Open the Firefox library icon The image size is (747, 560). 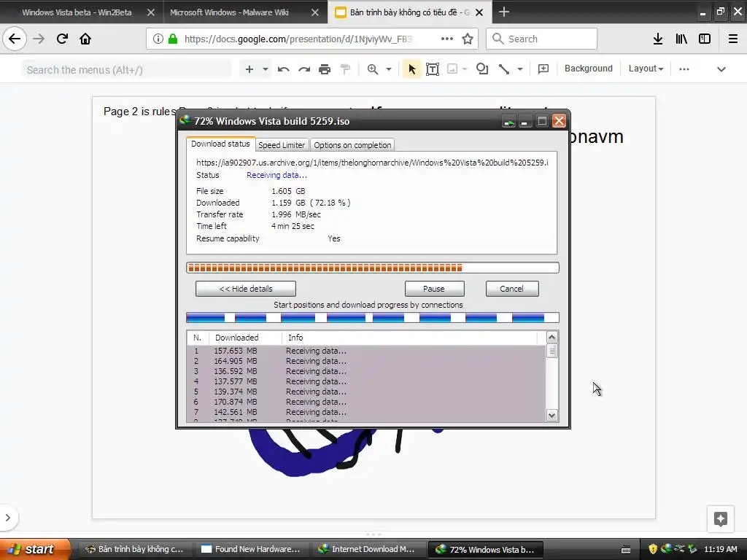(681, 39)
